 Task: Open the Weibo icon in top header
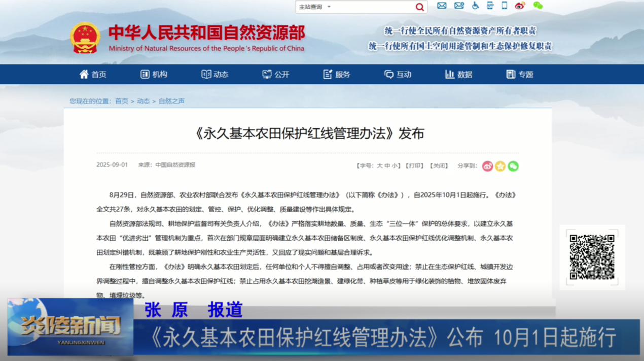520,6
